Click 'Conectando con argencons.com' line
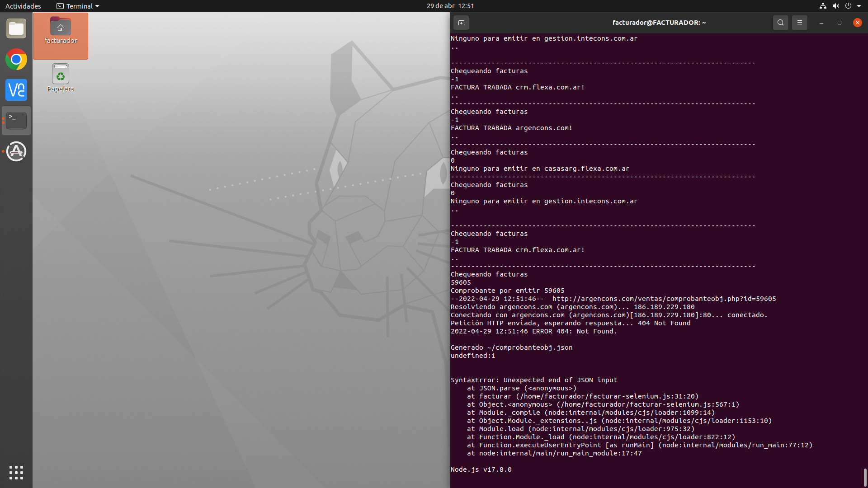This screenshot has width=868, height=488. (609, 315)
